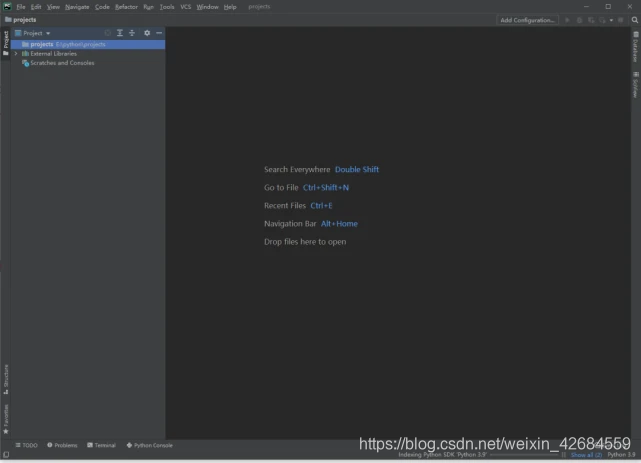641x463 pixels.
Task: Open the Window menu
Action: coord(207,7)
